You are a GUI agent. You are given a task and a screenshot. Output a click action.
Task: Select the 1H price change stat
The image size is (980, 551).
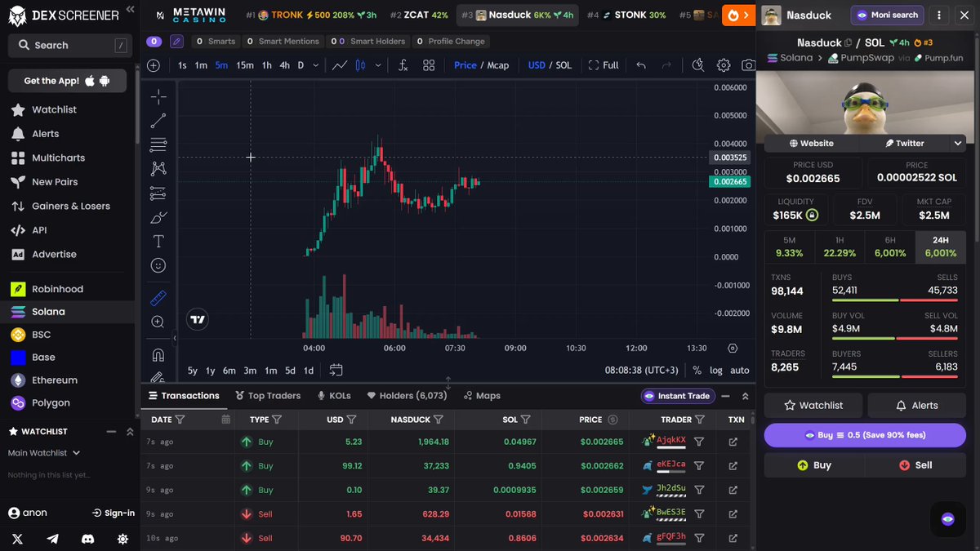pyautogui.click(x=840, y=247)
